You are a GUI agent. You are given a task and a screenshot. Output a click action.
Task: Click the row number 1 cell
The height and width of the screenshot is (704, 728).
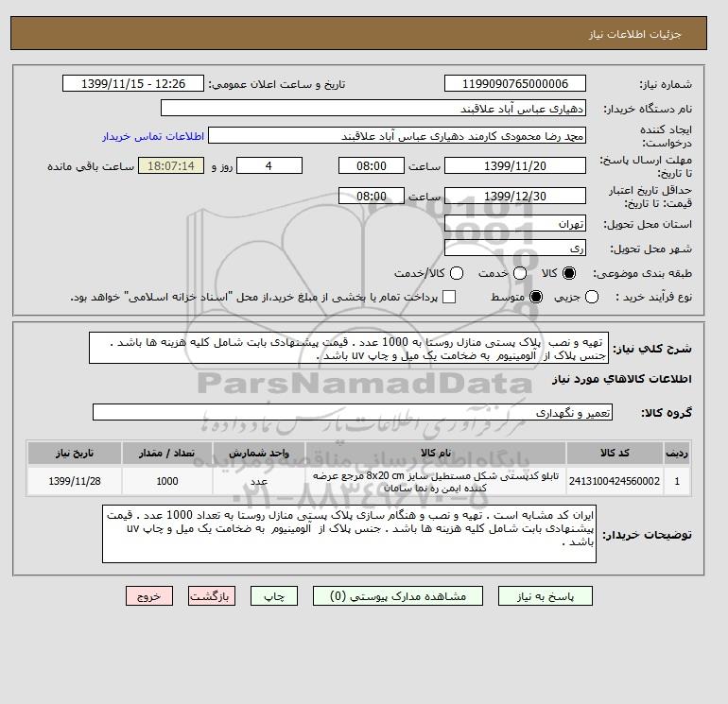[677, 481]
